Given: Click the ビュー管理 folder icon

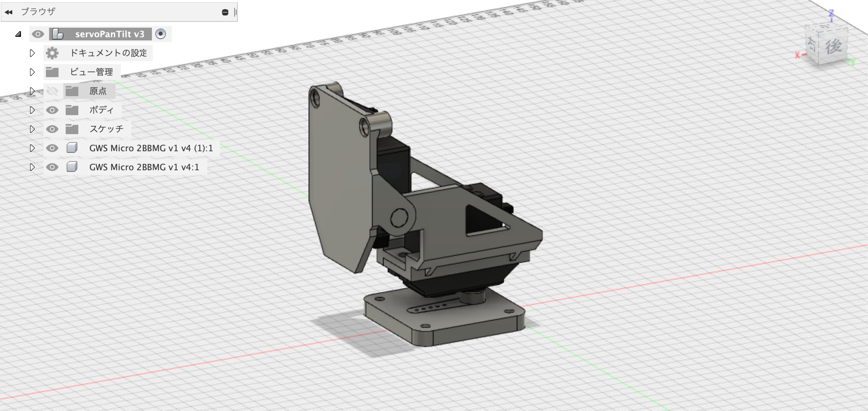Looking at the screenshot, I should pos(52,72).
